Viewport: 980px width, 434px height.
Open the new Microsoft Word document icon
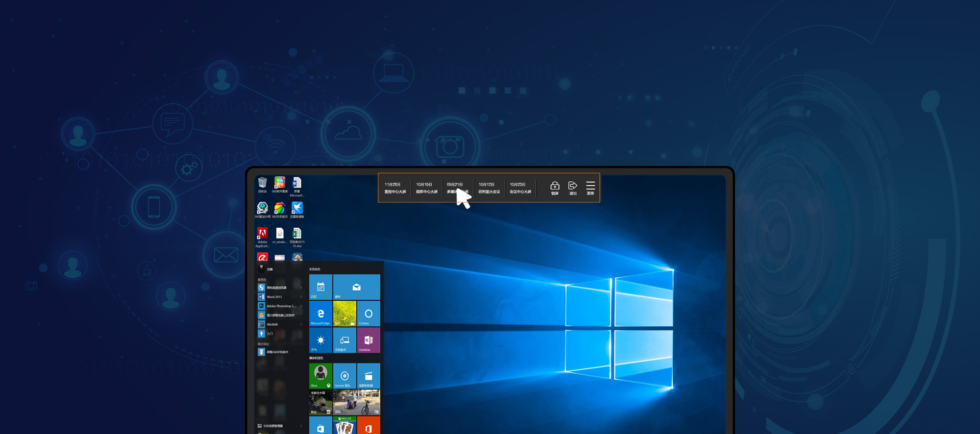tap(297, 187)
